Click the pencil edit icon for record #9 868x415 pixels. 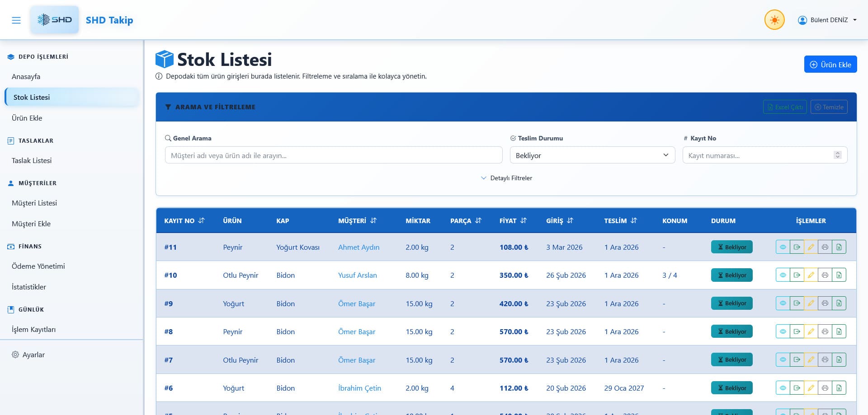811,303
